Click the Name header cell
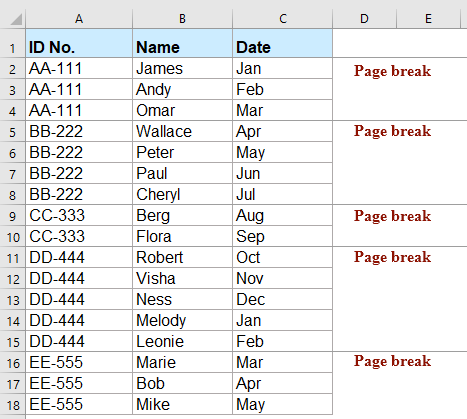Viewport: 467px width, 419px height. point(182,43)
